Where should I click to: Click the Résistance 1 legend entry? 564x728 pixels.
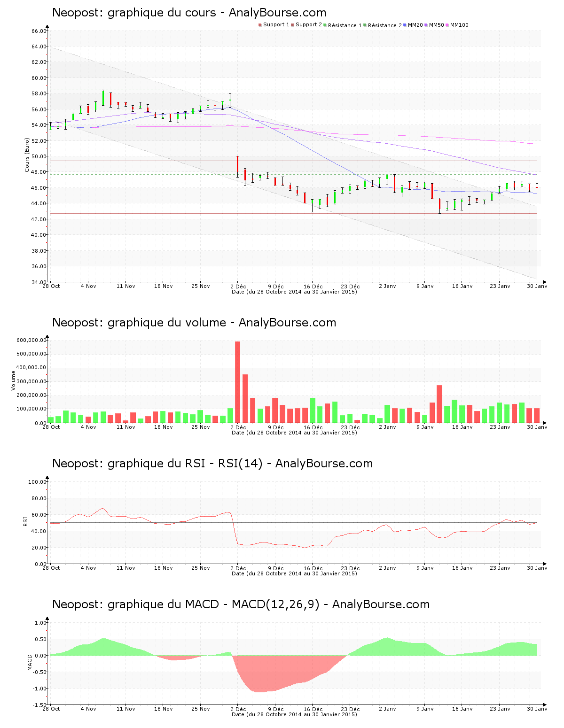point(343,25)
